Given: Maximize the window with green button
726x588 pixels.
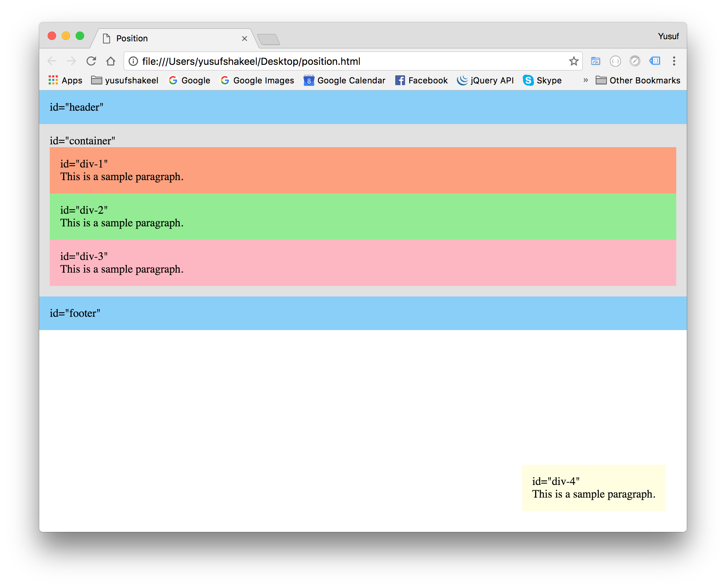Looking at the screenshot, I should [x=80, y=36].
